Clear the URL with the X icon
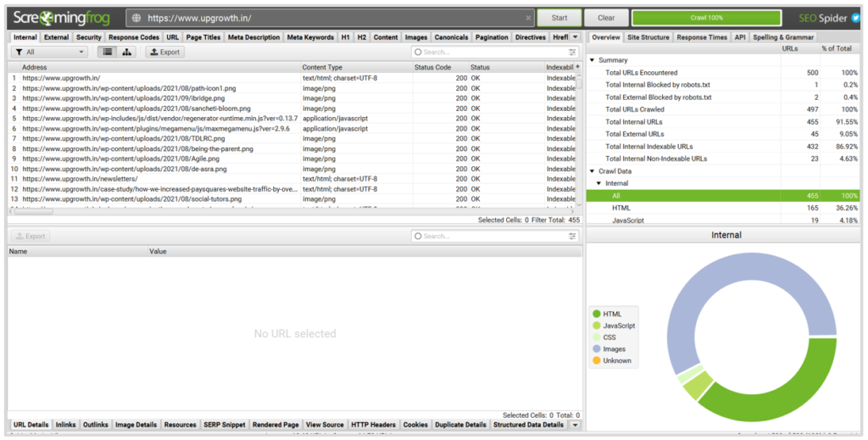The width and height of the screenshot is (868, 440). pyautogui.click(x=528, y=18)
